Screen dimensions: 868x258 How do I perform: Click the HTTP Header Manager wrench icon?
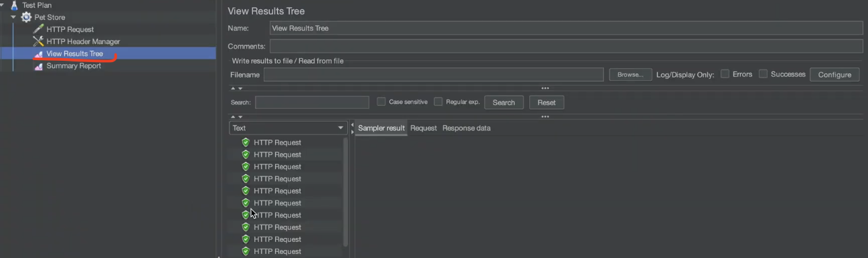38,41
